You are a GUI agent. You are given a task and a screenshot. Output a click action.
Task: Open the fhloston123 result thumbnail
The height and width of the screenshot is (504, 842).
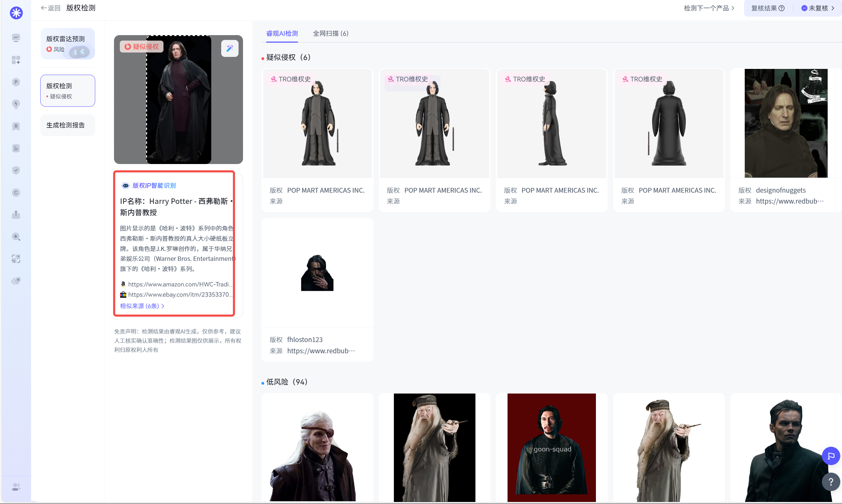click(317, 273)
